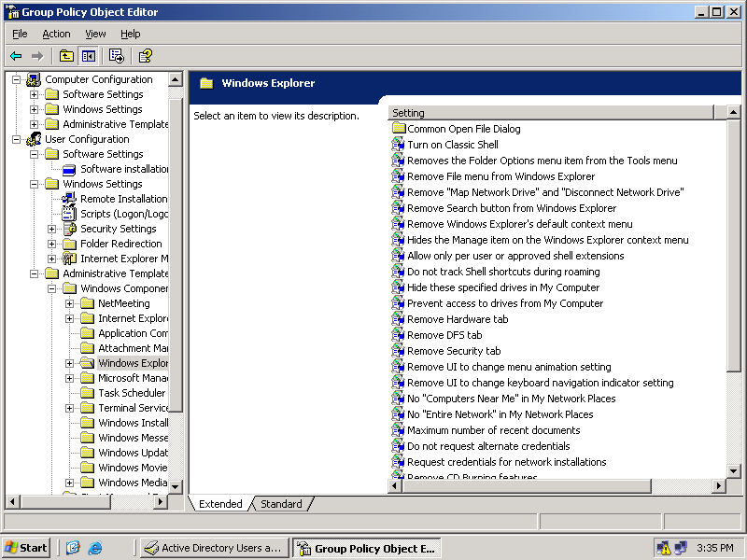Collapse the Windows Components node
The width and height of the screenshot is (747, 560).
(51, 288)
